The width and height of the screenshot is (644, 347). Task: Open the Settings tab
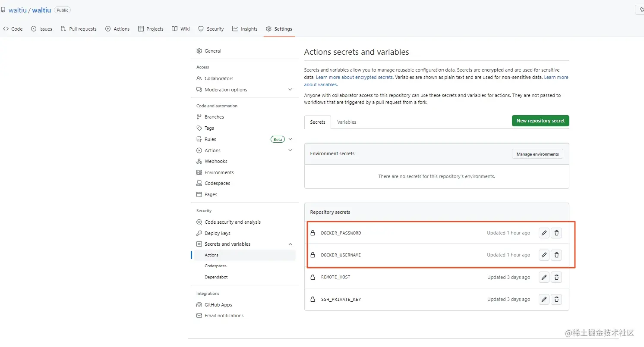pos(279,29)
